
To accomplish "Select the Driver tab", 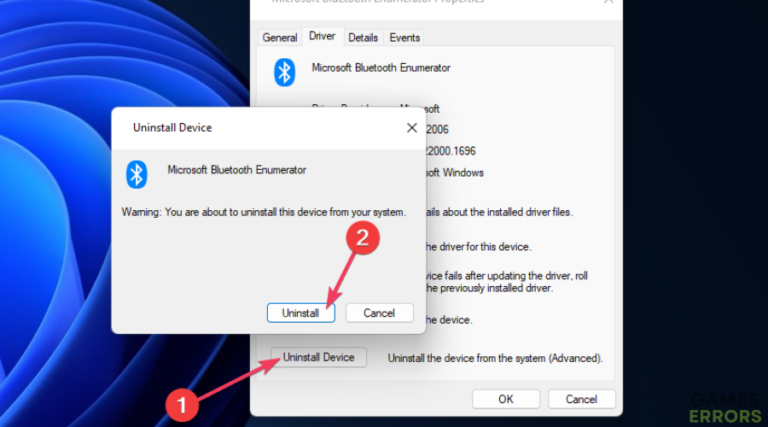I will [322, 36].
